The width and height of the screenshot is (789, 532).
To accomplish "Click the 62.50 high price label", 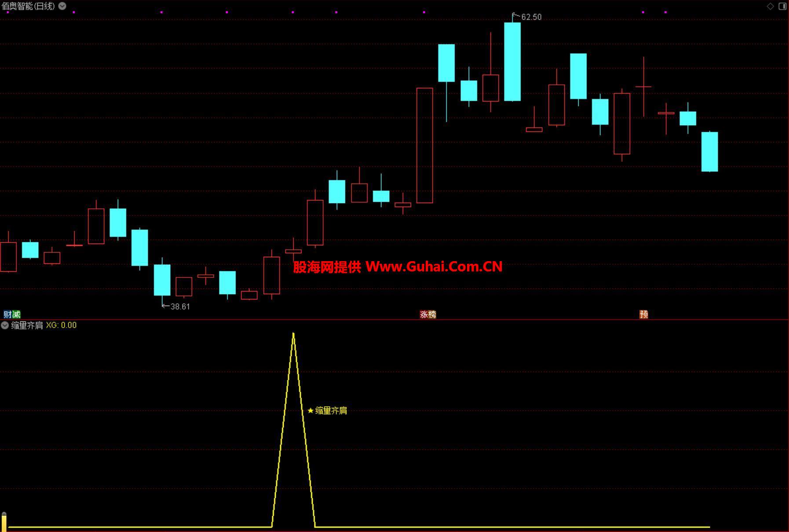I will tap(531, 17).
